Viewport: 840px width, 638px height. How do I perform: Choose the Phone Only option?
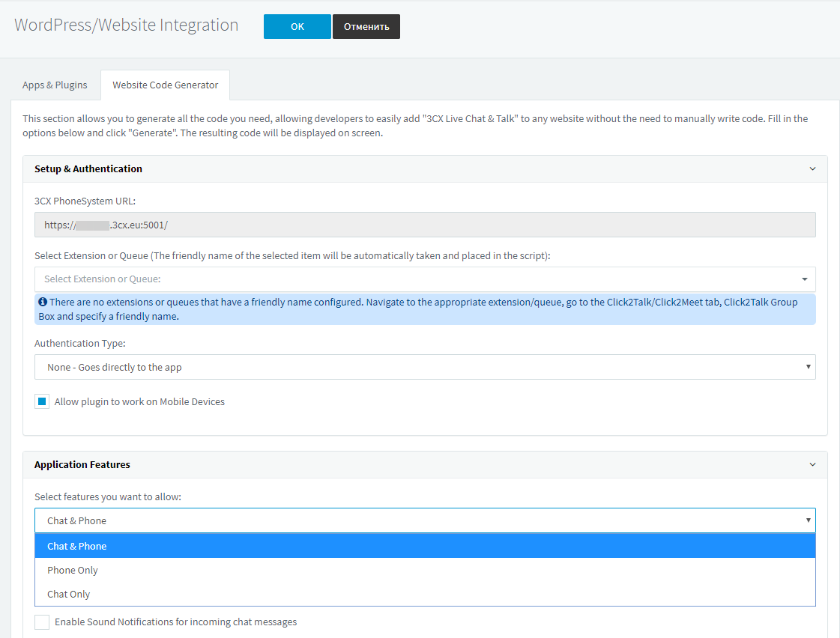[x=425, y=570]
